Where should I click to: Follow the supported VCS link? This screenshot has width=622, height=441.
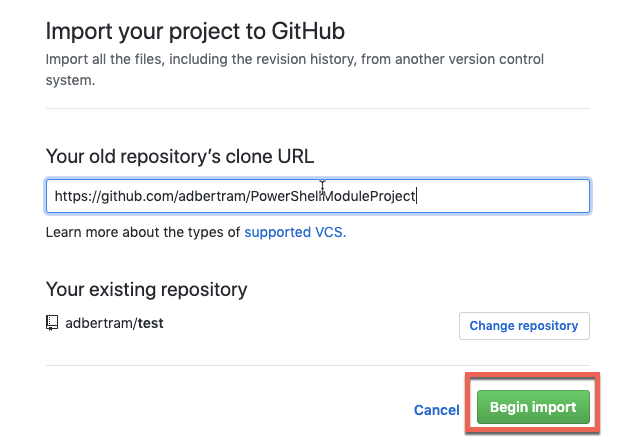pyautogui.click(x=295, y=232)
